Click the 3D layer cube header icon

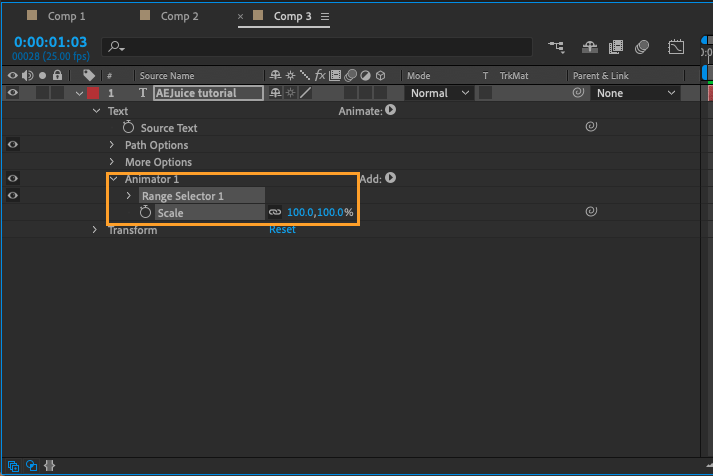coord(381,75)
